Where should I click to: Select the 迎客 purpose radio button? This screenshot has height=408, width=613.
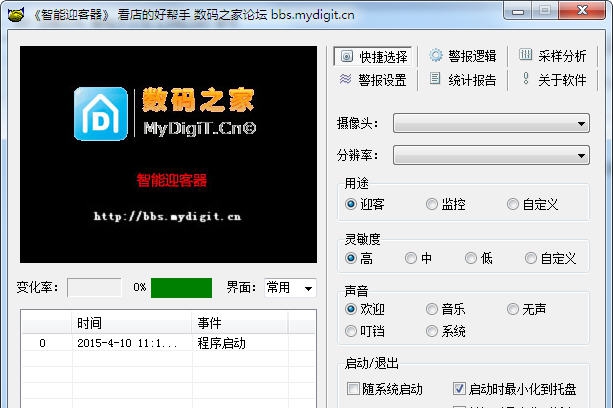[x=365, y=204]
